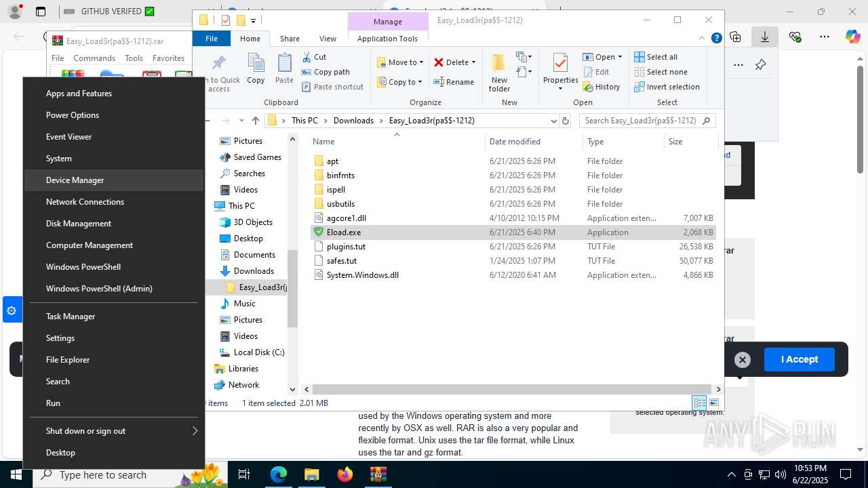Sort files by the Date modified column
This screenshot has height=488, width=868.
[x=534, y=142]
